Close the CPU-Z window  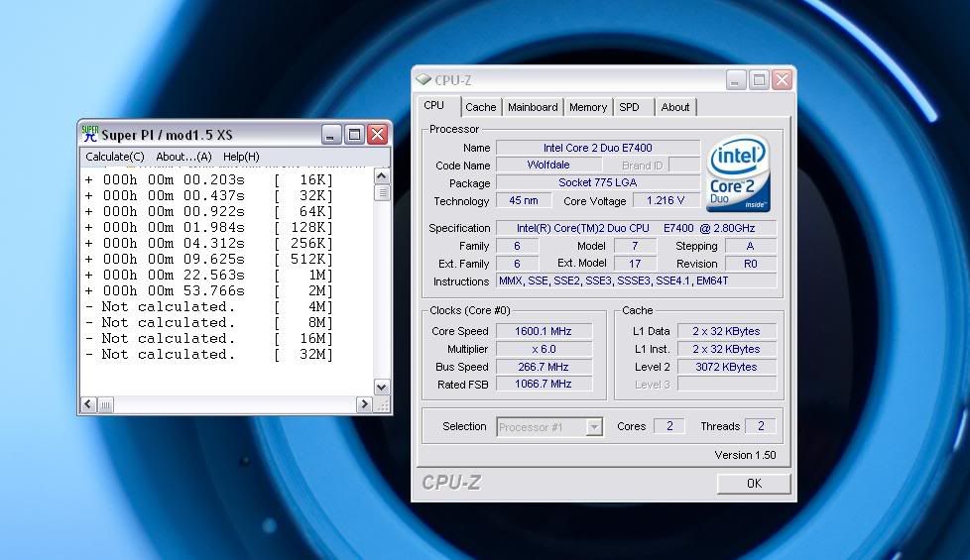point(782,79)
